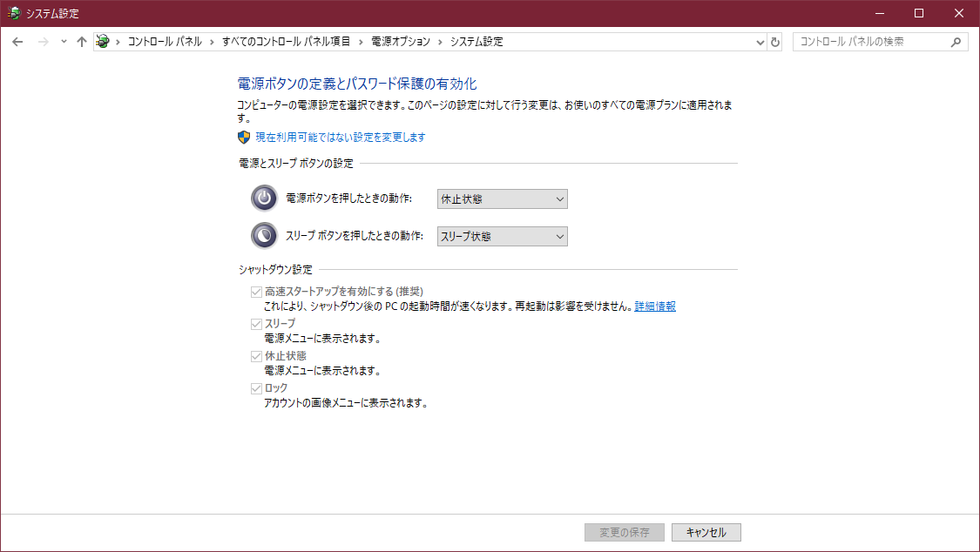Refresh the page with refresh icon

(775, 43)
